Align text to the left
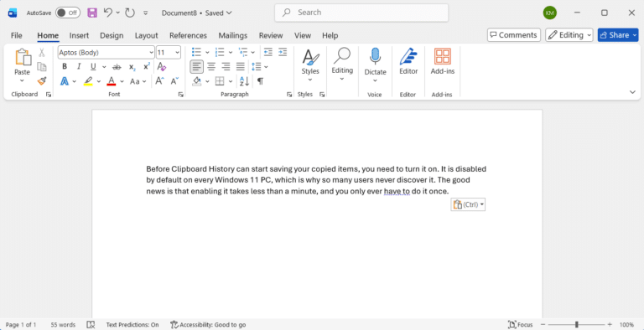The image size is (644, 330). [x=197, y=66]
